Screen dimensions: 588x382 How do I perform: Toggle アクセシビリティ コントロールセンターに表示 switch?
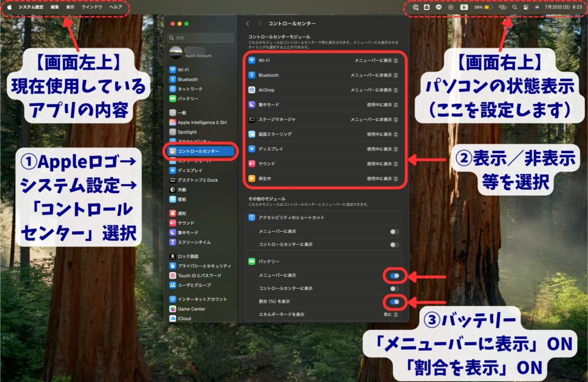[394, 244]
